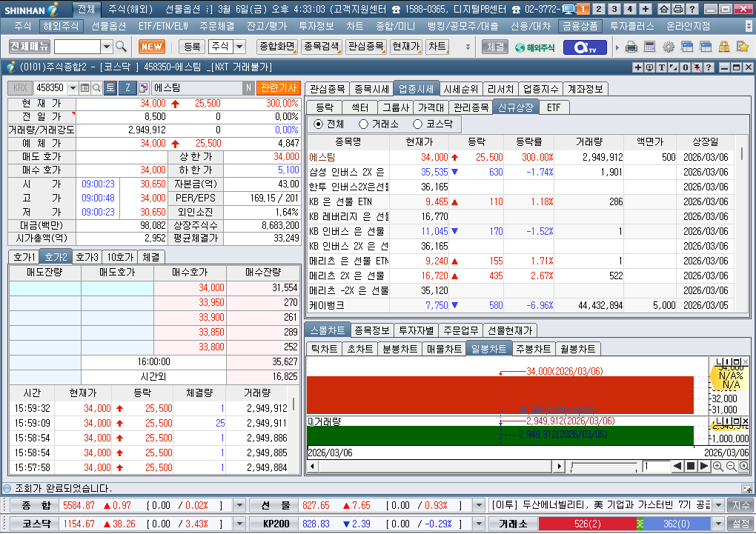Click the chart zoom-out magnifier icon
Viewport: 756px width, 534px height.
point(731,466)
